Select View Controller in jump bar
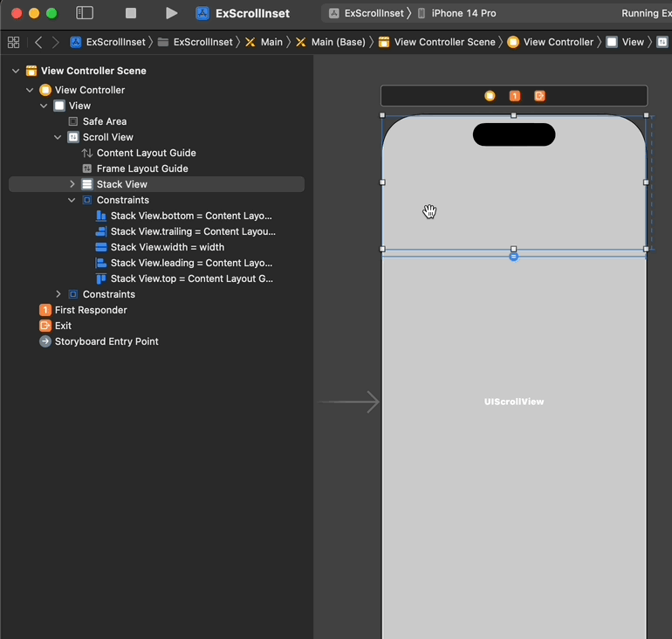672x639 pixels. (x=551, y=42)
